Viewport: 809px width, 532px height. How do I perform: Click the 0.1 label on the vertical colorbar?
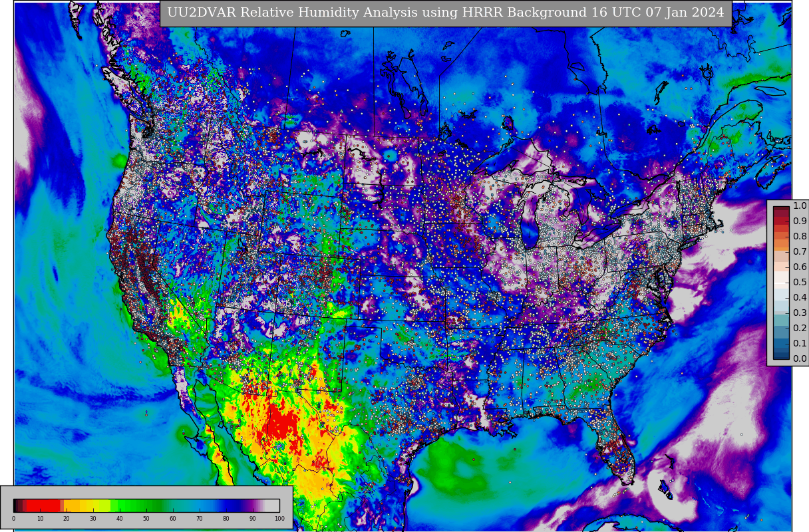(x=800, y=343)
